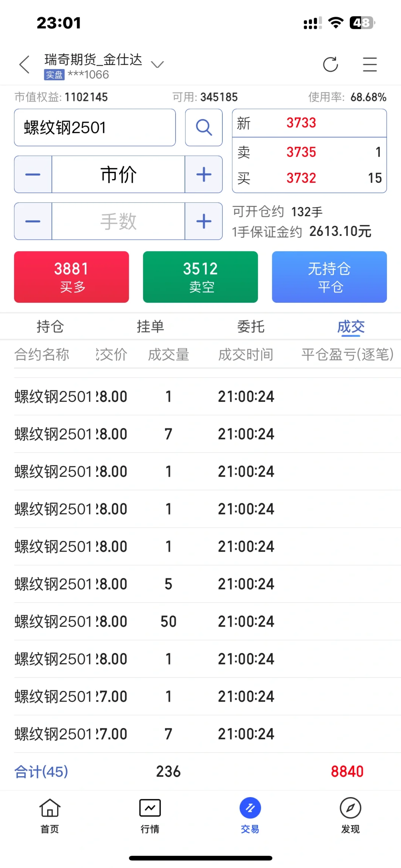Switch to the 持仓 tab
Viewport: 401px width, 868px height.
pos(50,327)
